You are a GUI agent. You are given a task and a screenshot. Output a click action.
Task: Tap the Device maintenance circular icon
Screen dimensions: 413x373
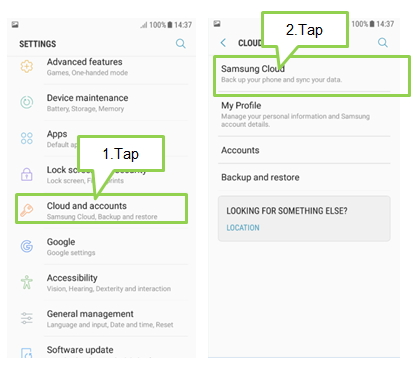click(27, 102)
